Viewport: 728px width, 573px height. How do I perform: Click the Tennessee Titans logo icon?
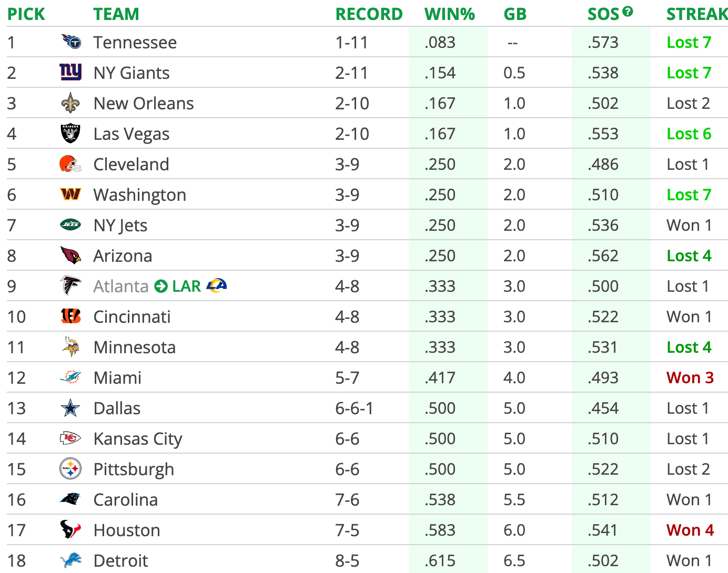(70, 42)
